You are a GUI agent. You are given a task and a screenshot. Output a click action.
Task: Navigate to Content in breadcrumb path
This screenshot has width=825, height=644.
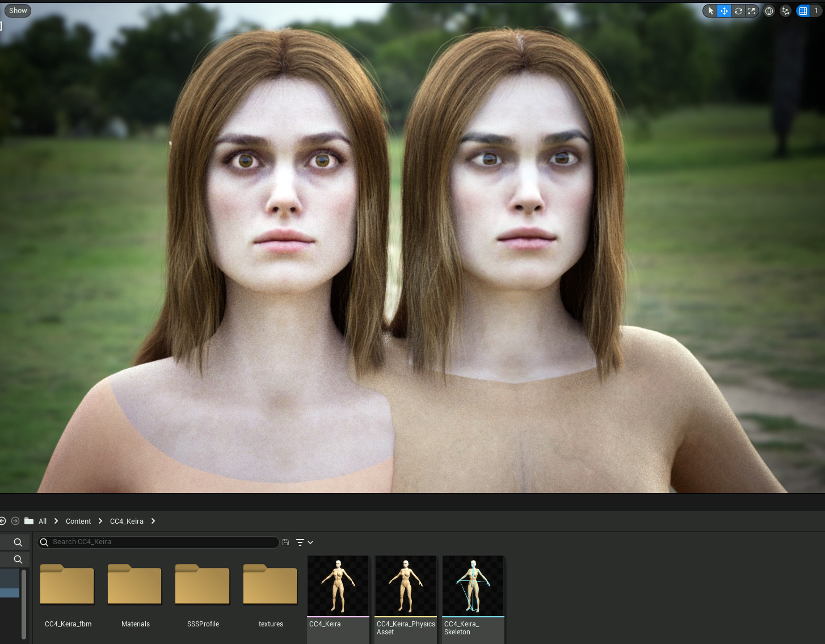click(x=78, y=521)
